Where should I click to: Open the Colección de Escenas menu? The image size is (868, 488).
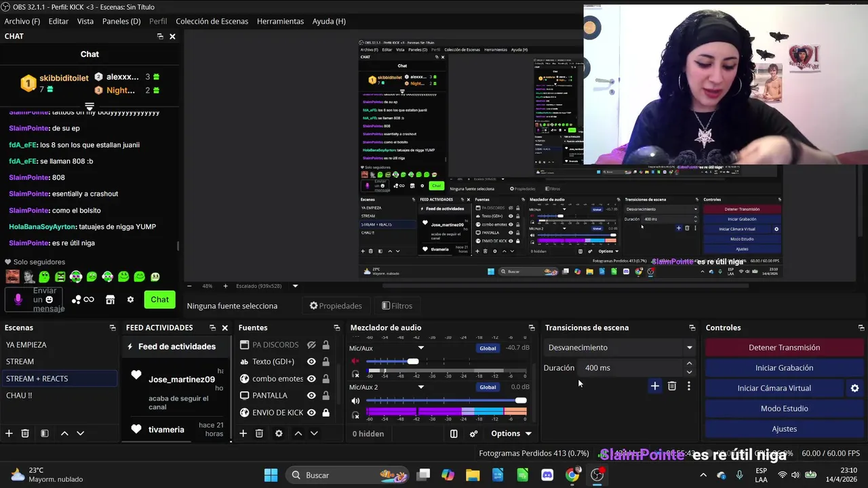click(x=212, y=21)
